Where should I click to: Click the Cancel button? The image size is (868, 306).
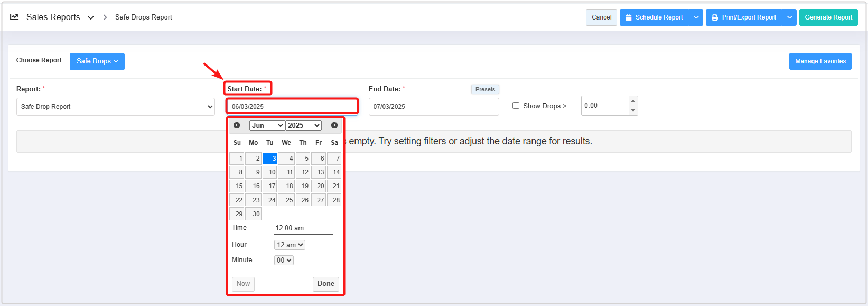click(601, 17)
